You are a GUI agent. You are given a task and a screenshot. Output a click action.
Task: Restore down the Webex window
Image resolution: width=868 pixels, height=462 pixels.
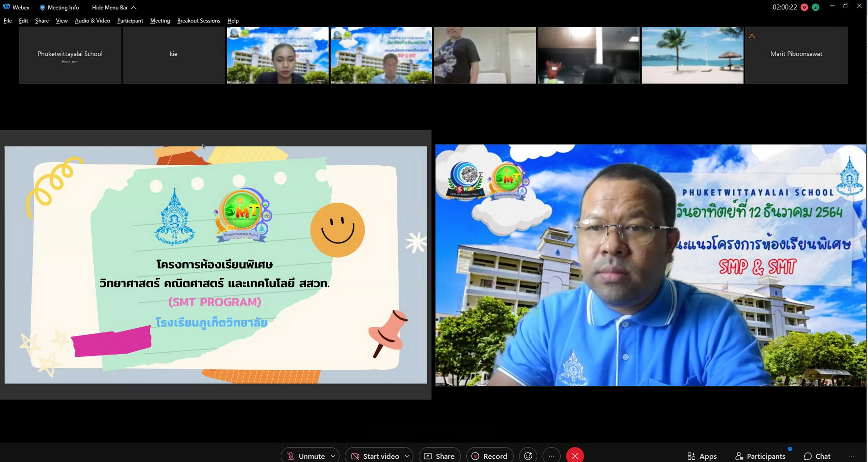coord(846,6)
